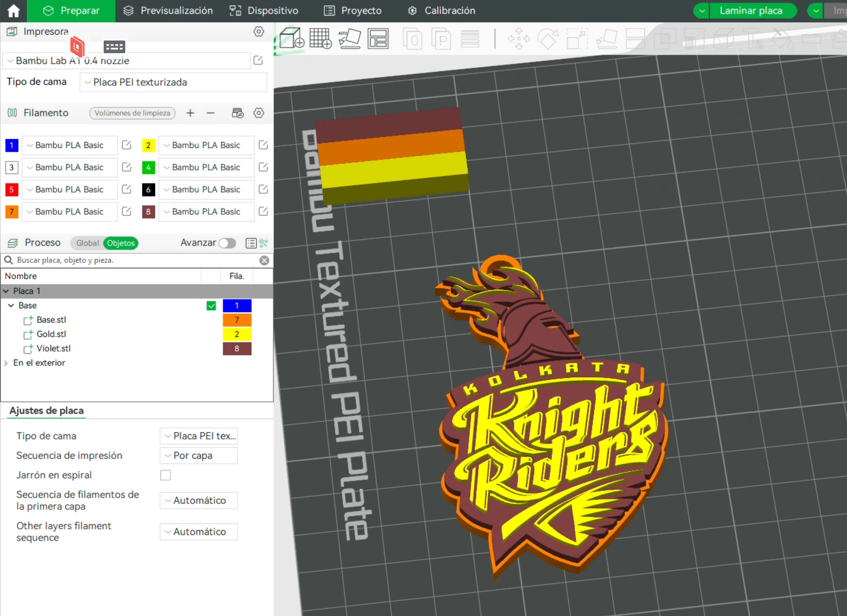Open the Placa PEI texturizada bed type dropdown
The image size is (847, 616).
(x=173, y=82)
